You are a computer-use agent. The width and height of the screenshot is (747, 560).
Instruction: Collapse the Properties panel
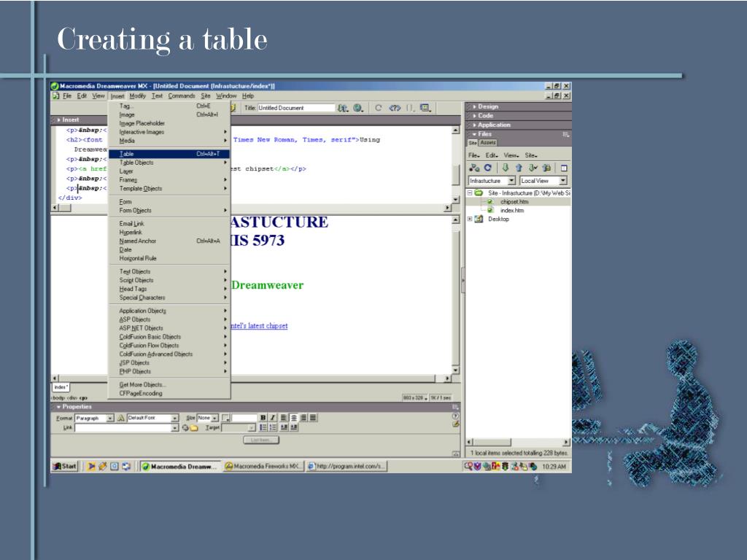point(74,407)
